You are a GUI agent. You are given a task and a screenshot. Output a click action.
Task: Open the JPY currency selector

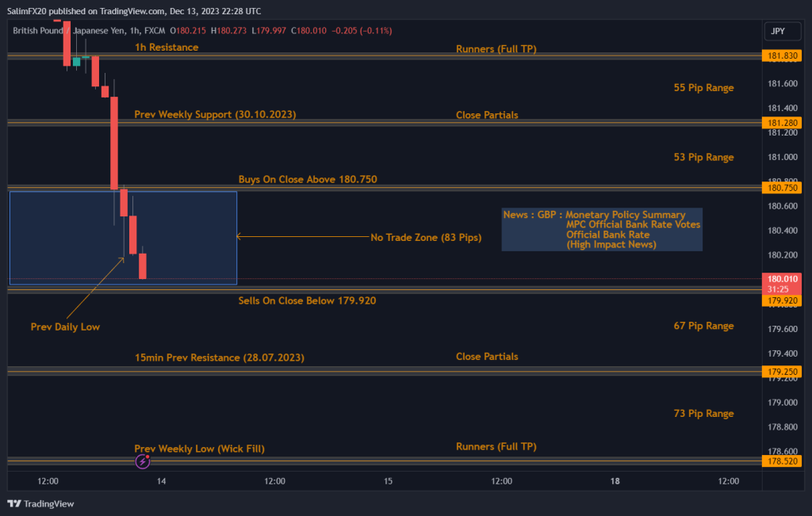778,31
